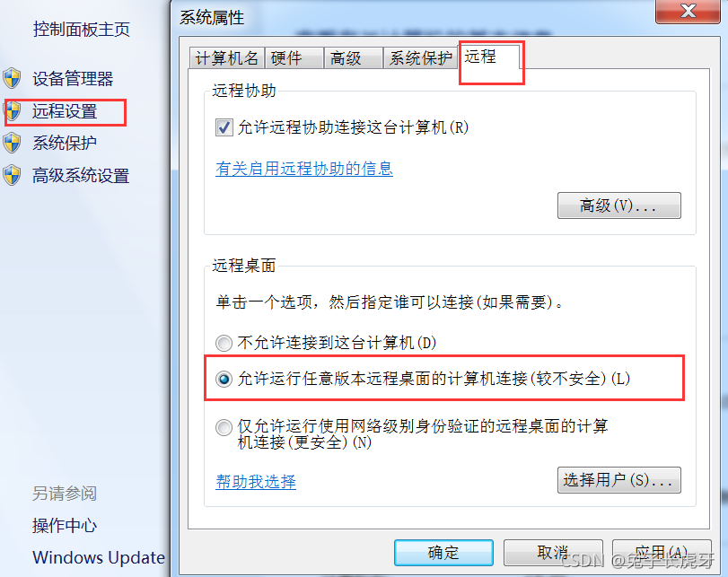Click shield icon beside 系统保护
Image resolution: width=728 pixels, height=577 pixels.
click(12, 143)
